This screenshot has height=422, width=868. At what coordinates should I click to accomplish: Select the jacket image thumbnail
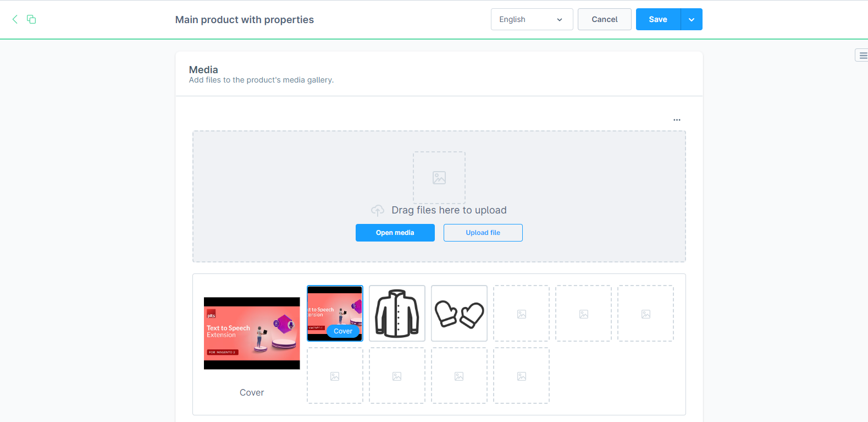point(397,313)
